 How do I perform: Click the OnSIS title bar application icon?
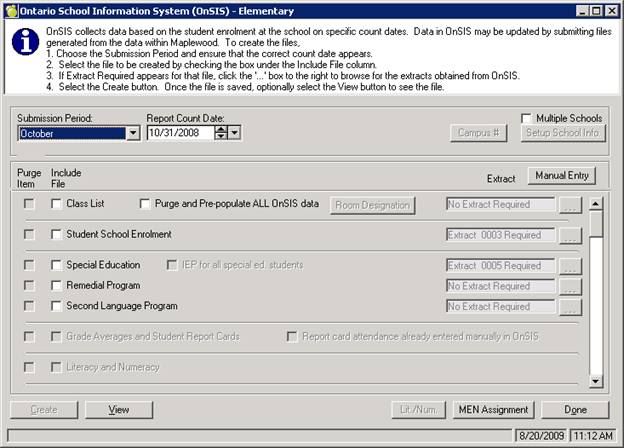pyautogui.click(x=12, y=11)
